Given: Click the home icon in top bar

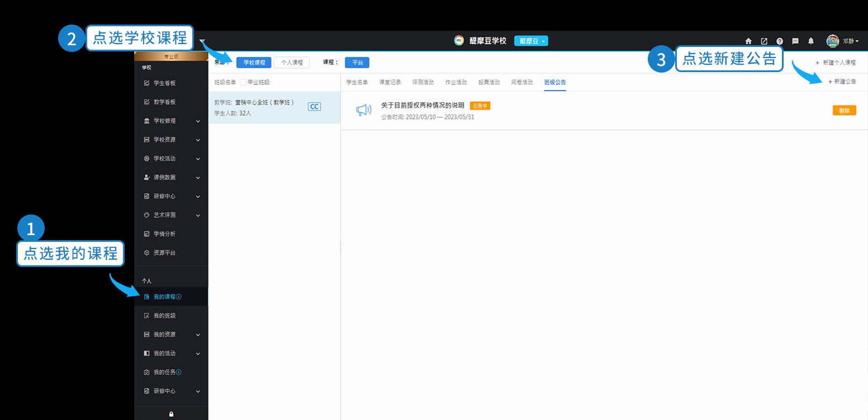Looking at the screenshot, I should point(748,41).
